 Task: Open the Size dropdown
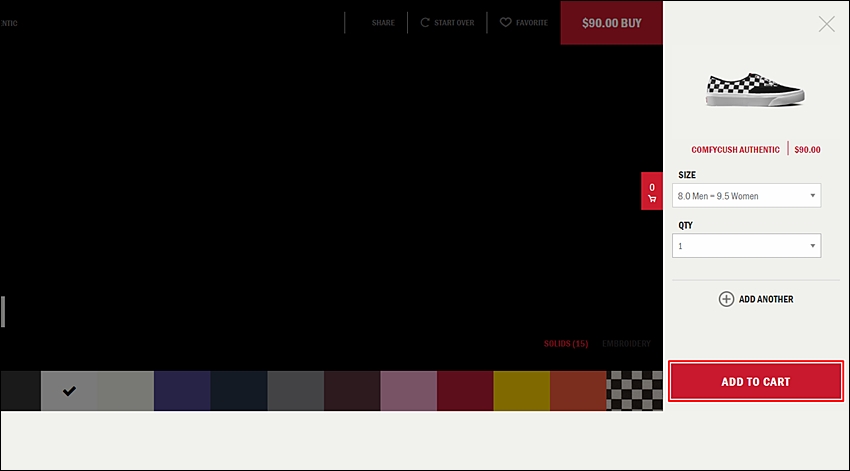pos(746,196)
